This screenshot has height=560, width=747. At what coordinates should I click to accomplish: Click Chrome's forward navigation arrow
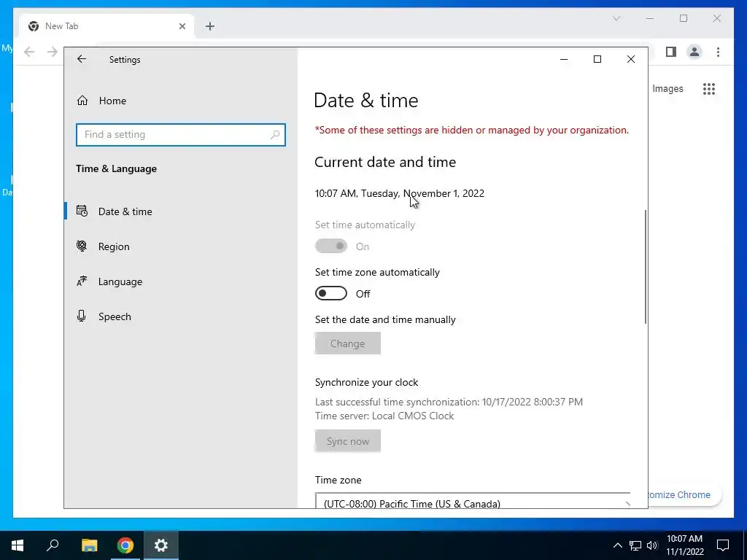(x=53, y=52)
